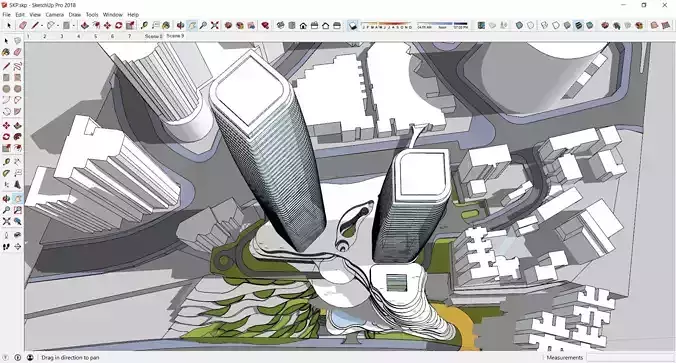Open the Draw menu

click(x=75, y=15)
